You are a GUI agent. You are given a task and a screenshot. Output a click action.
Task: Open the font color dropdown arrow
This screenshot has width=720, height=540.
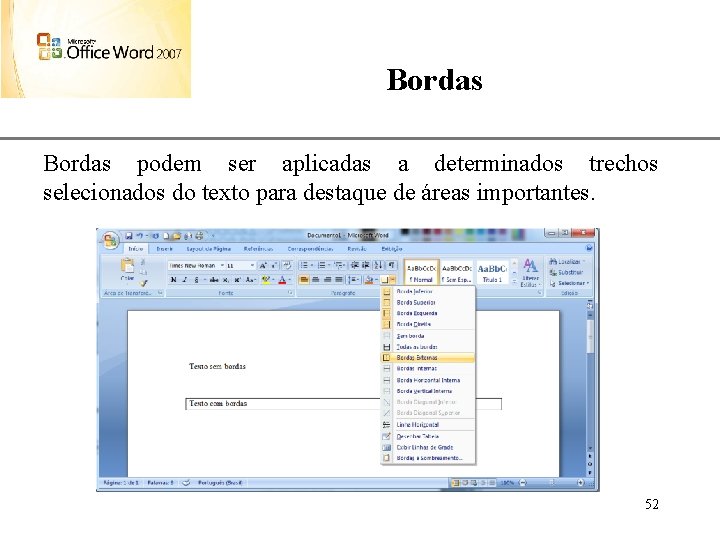pyautogui.click(x=290, y=280)
